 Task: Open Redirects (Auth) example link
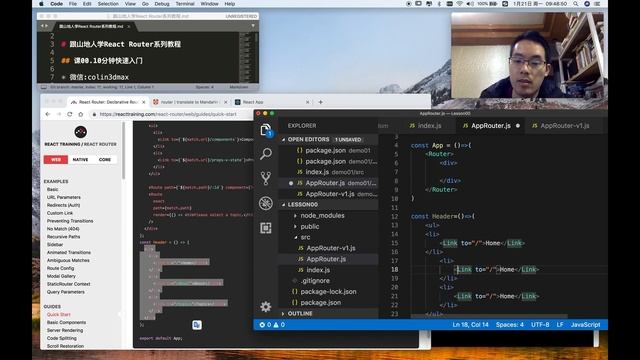click(x=63, y=205)
